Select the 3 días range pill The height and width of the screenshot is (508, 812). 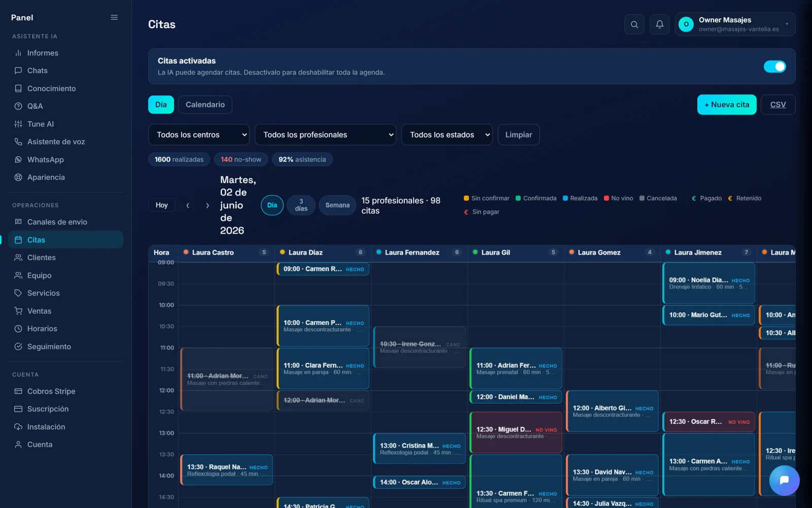[x=301, y=205]
